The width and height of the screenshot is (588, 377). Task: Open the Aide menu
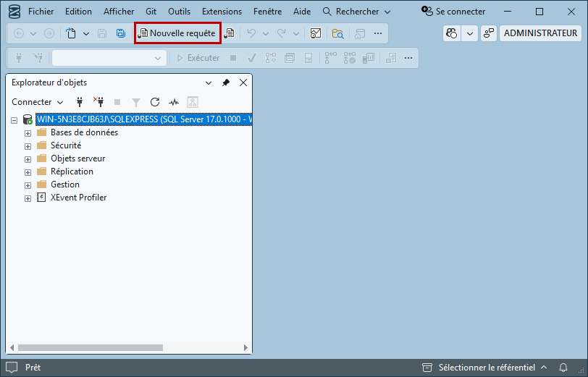[302, 12]
